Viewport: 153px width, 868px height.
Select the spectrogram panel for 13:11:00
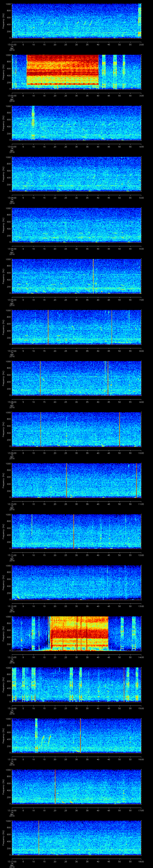point(77,531)
